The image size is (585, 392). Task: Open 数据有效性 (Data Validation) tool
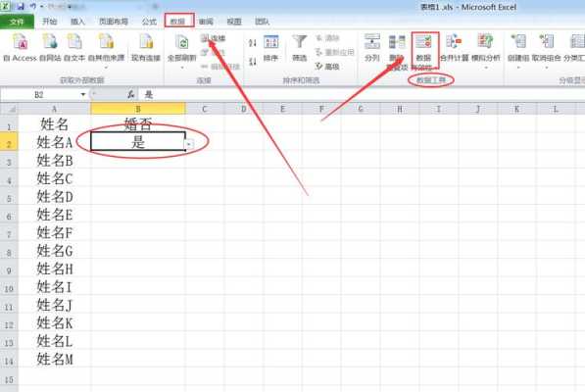coord(424,51)
